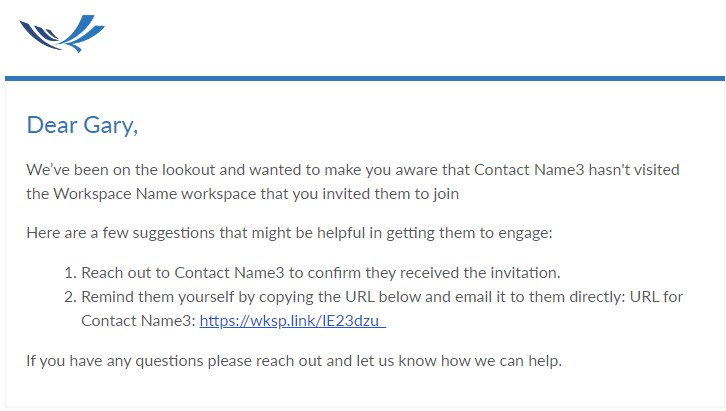Viewport: 726px width, 411px height.
Task: Click the words "hasn't visited"
Action: coord(634,170)
